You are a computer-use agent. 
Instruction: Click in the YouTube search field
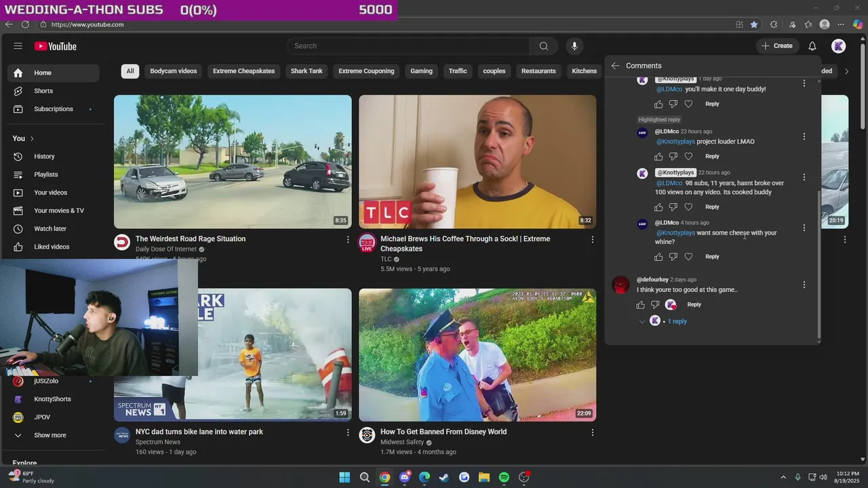click(408, 46)
